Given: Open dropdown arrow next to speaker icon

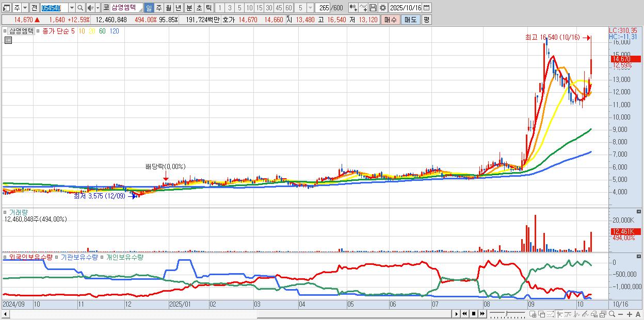Looking at the screenshot, I should coord(98,8).
